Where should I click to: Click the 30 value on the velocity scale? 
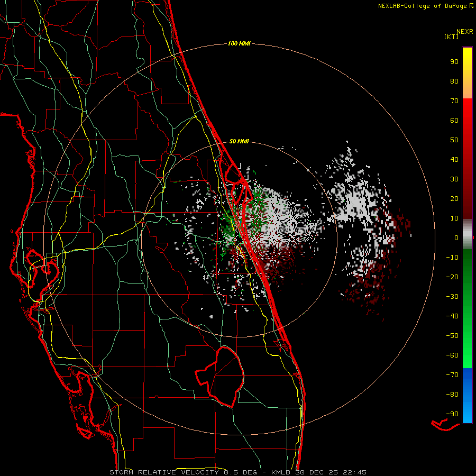(454, 179)
